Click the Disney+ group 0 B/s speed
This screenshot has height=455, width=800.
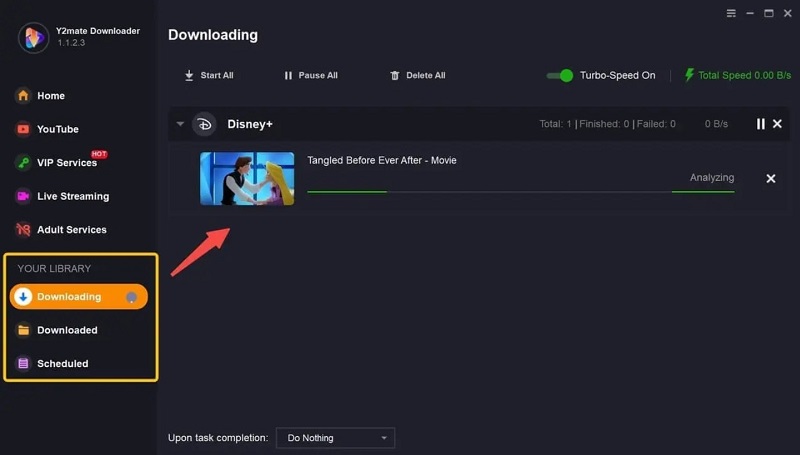click(716, 124)
